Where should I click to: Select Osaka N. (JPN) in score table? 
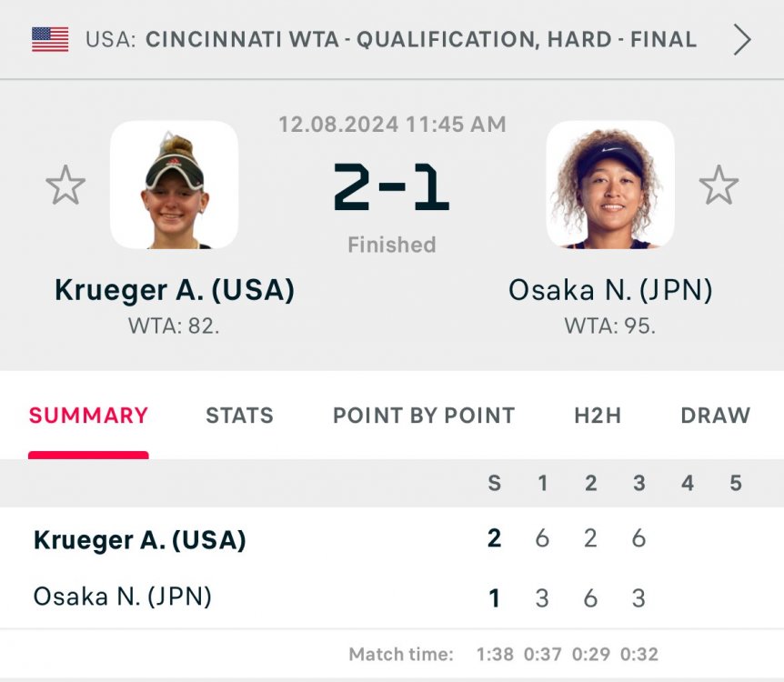[123, 597]
